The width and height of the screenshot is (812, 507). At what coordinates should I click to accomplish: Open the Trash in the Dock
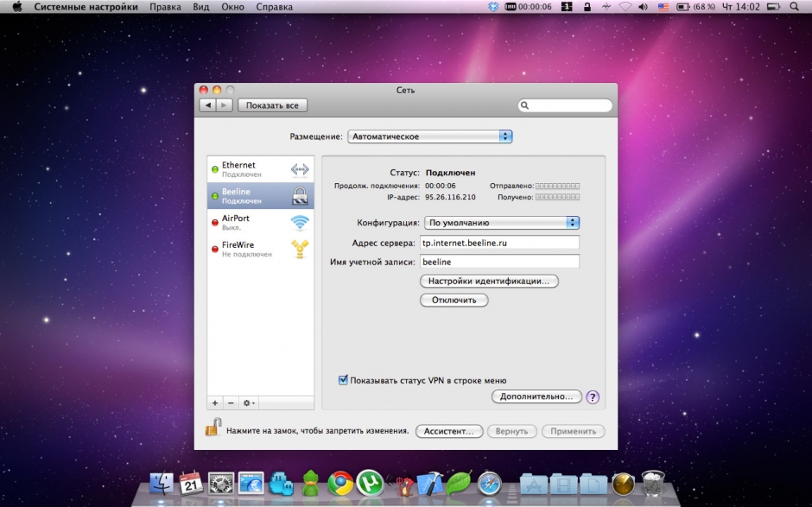(652, 483)
